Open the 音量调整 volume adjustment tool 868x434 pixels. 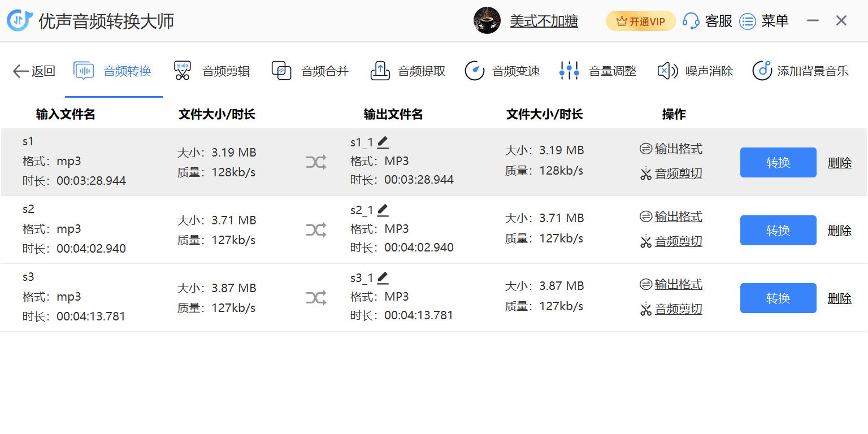598,71
